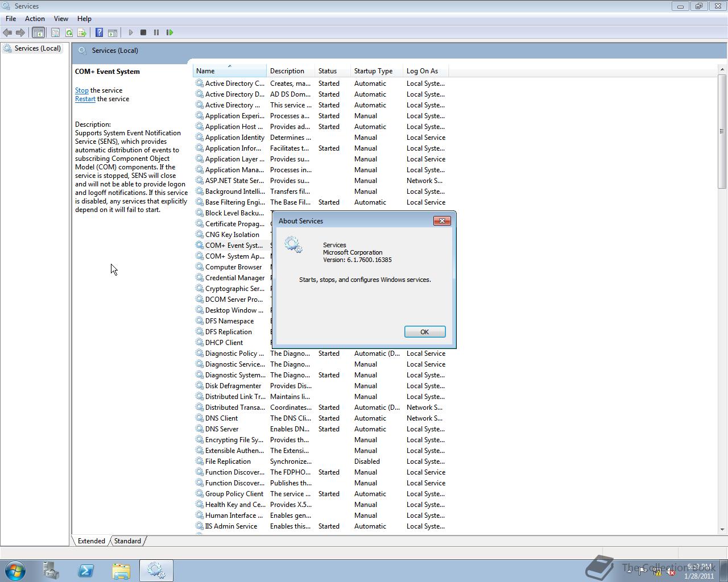Switch to the Standard tab
This screenshot has width=728, height=582.
pos(127,541)
